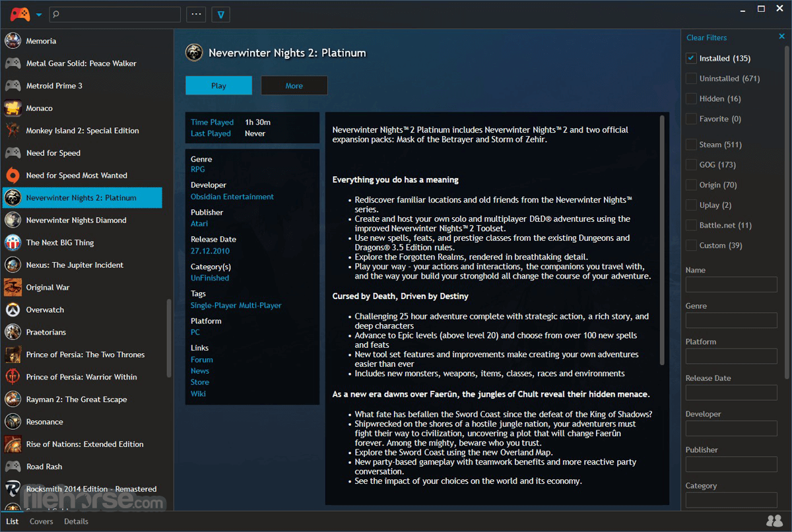Check the Custom (39) filter

click(691, 245)
